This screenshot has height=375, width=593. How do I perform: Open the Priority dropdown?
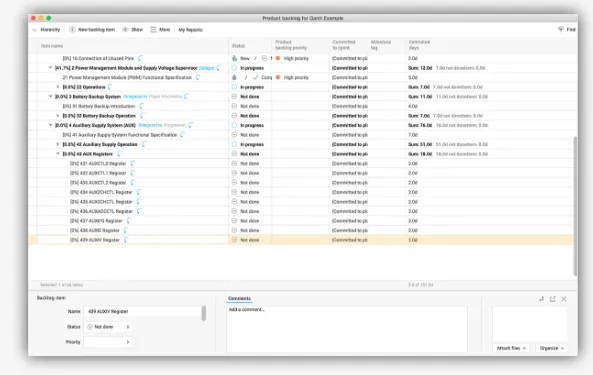(108, 342)
